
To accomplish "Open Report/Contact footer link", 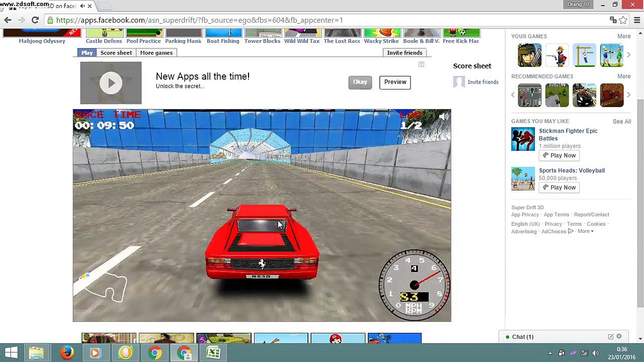I will pyautogui.click(x=592, y=215).
